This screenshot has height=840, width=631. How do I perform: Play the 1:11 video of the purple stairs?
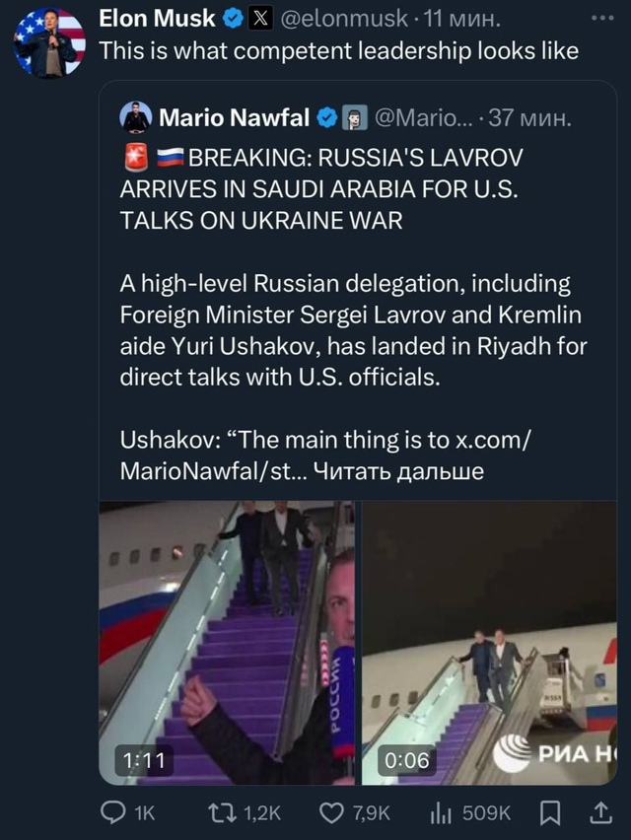point(228,643)
